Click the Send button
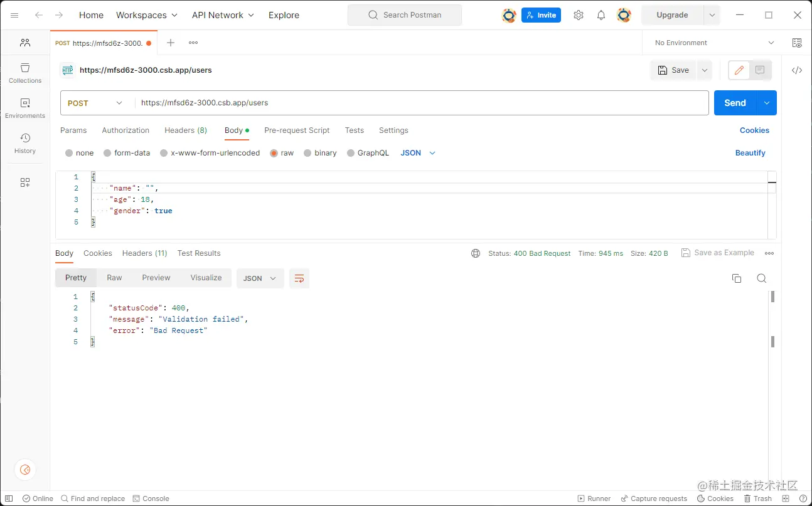This screenshot has height=506, width=812. [735, 103]
